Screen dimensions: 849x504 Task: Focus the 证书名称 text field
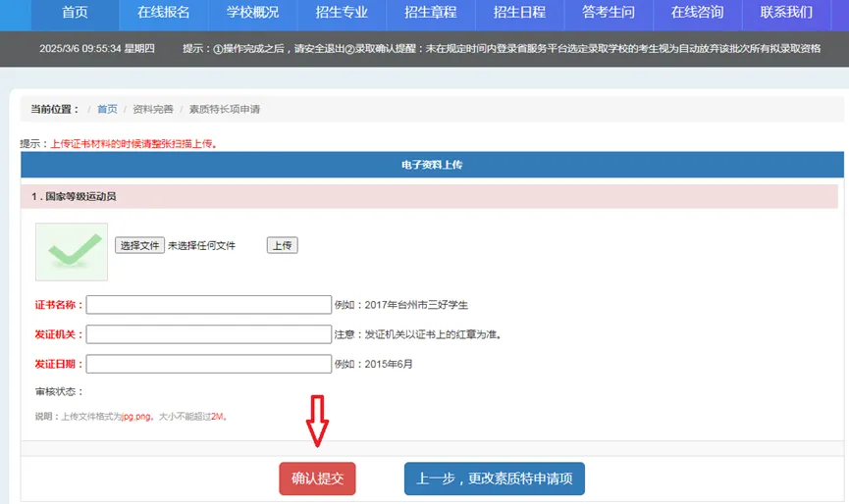point(209,305)
